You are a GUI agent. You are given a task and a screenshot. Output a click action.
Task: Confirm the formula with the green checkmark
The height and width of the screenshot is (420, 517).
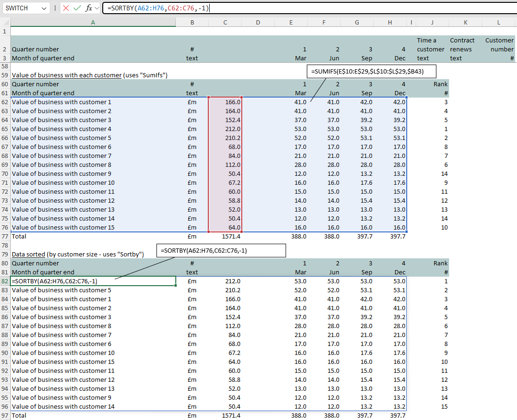(77, 8)
